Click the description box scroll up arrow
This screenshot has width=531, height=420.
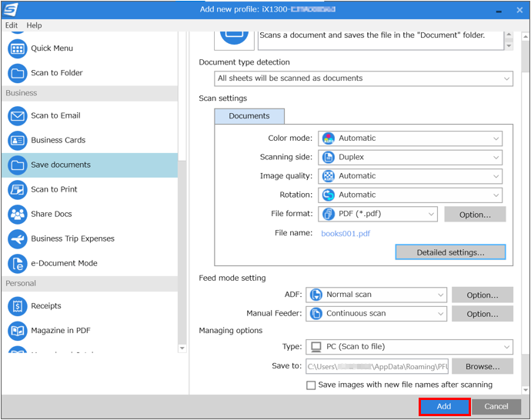pos(509,35)
